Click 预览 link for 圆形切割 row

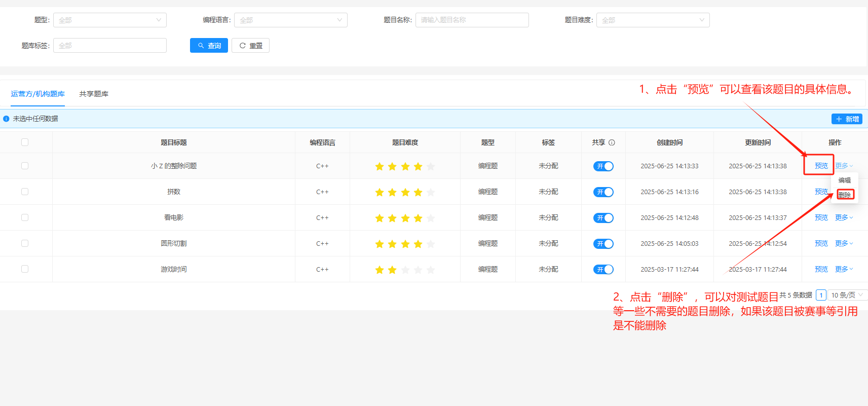[x=821, y=243]
